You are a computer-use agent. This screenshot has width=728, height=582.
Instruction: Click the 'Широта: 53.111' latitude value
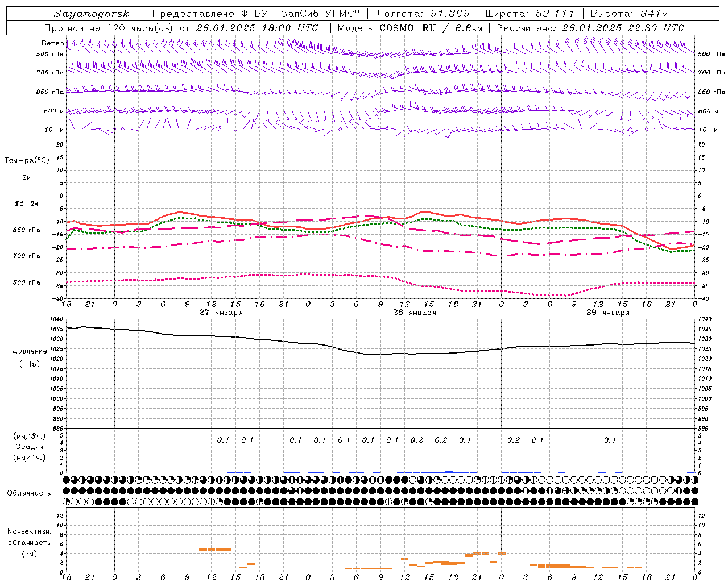point(530,14)
